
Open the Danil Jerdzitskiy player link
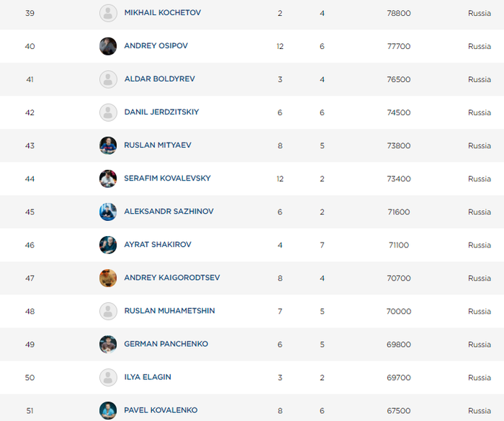click(161, 112)
